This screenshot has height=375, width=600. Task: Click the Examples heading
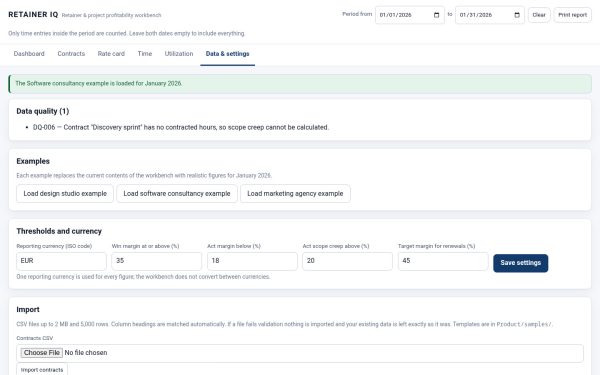[x=33, y=161]
